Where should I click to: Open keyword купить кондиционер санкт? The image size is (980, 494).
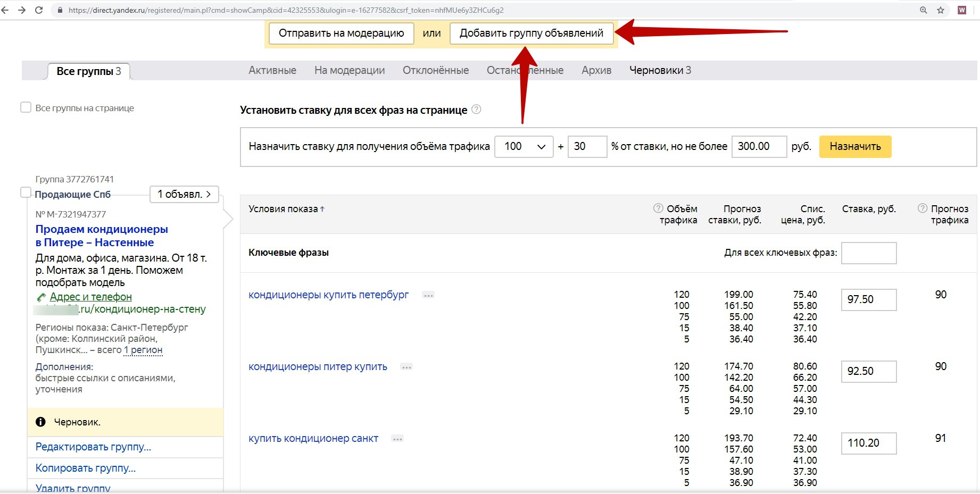click(x=313, y=438)
